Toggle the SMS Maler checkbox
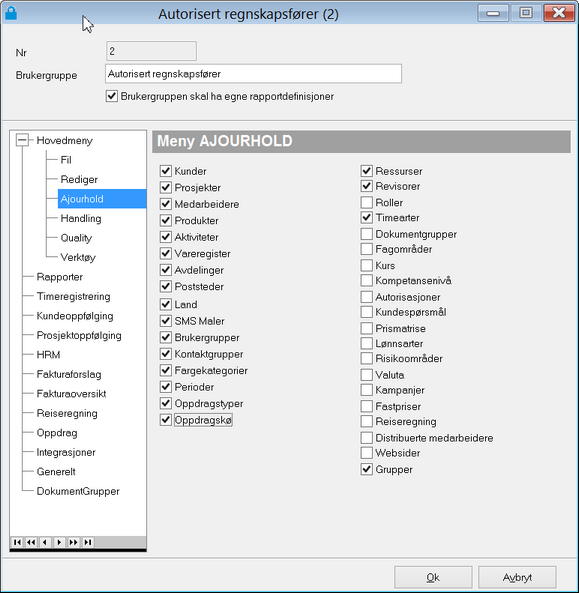The width and height of the screenshot is (579, 593). click(x=166, y=321)
